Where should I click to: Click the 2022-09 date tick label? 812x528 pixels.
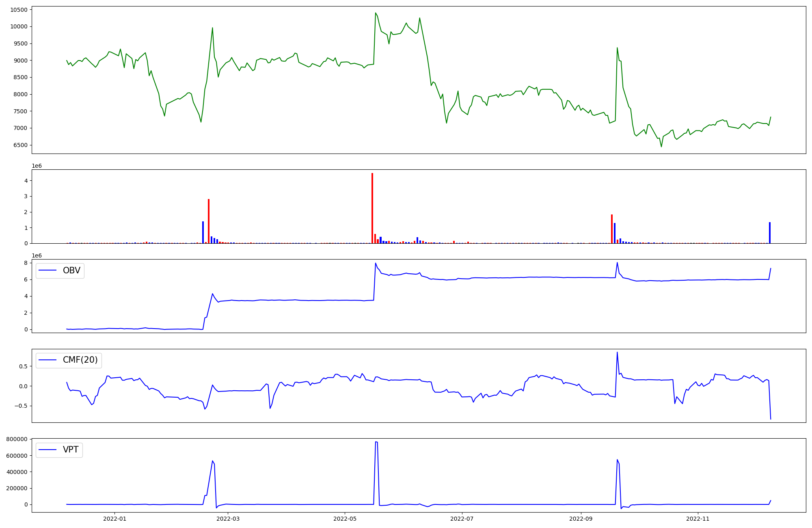point(581,519)
